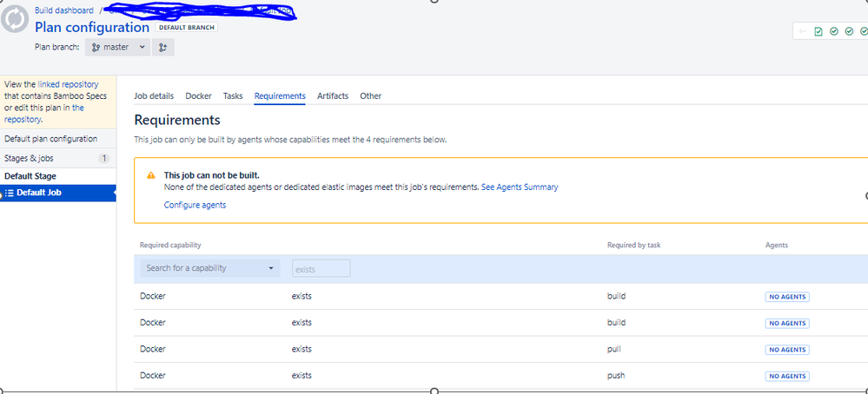Select Stages & jobs in sidebar

pyautogui.click(x=58, y=159)
